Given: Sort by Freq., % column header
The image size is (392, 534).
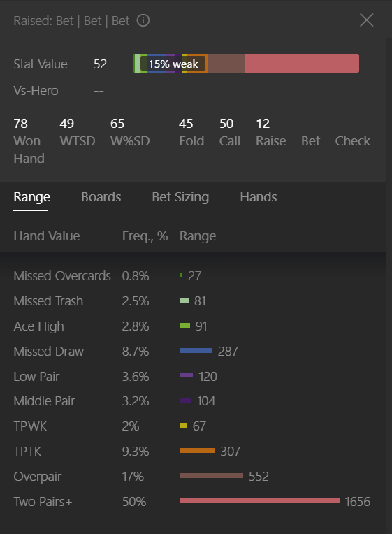Looking at the screenshot, I should coord(145,236).
